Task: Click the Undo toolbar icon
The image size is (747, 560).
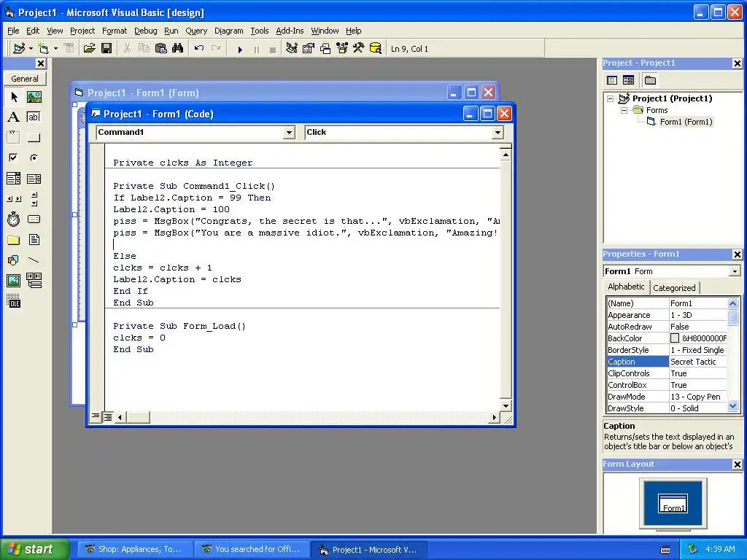Action: pyautogui.click(x=199, y=49)
